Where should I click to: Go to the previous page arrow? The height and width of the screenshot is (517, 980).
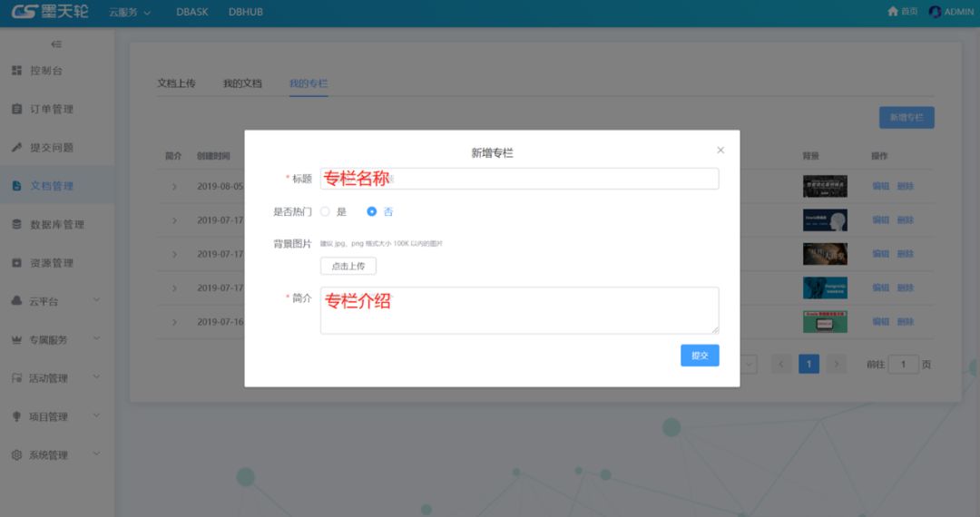pos(780,365)
